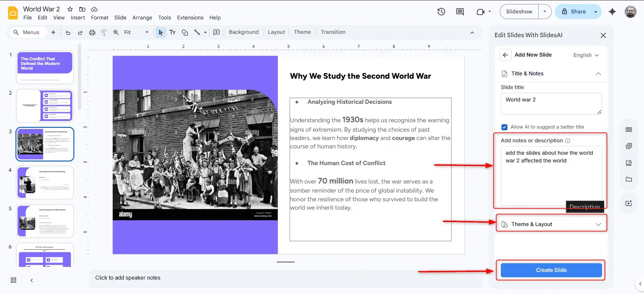Click the side rail folder icon

(629, 179)
